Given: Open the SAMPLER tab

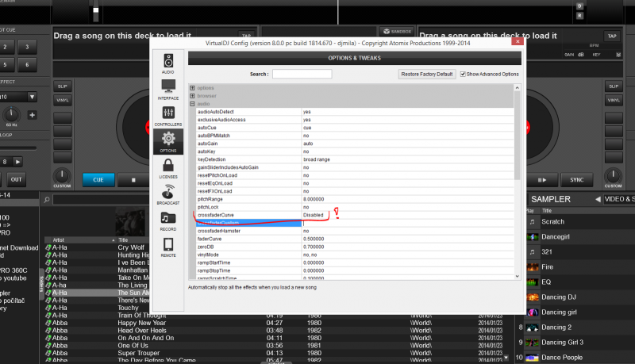Looking at the screenshot, I should click(551, 199).
